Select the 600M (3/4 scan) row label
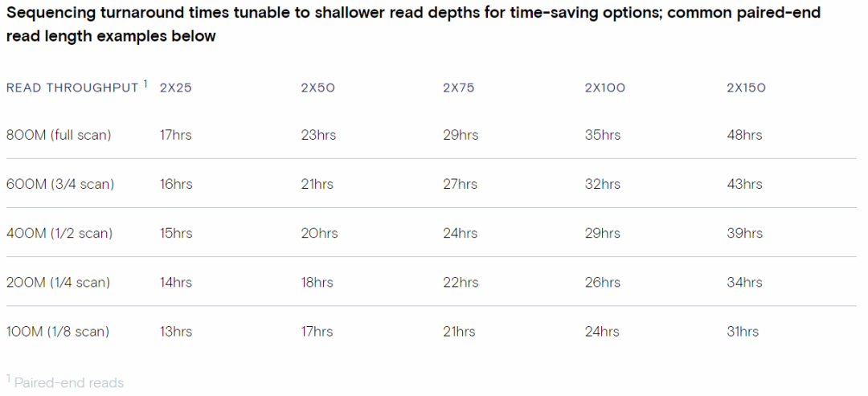 tap(60, 184)
